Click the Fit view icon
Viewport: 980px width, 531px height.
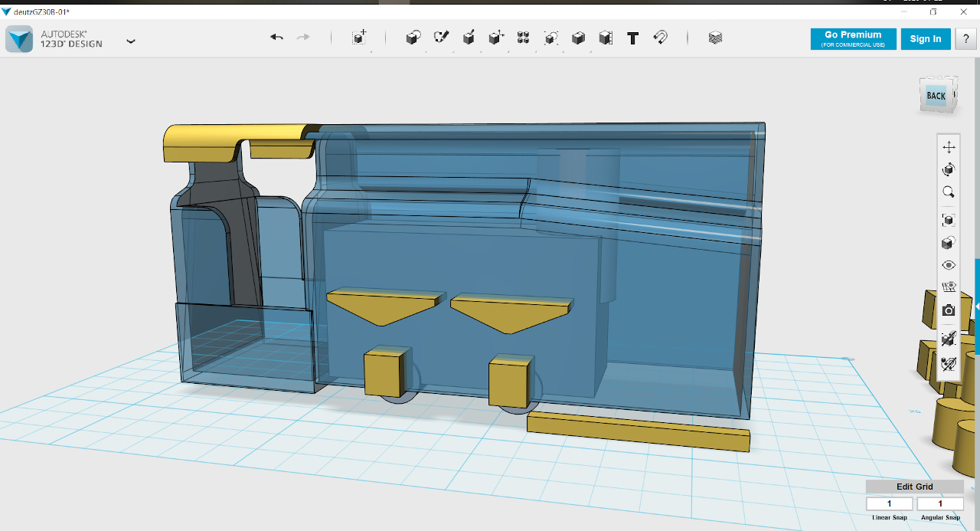click(949, 220)
